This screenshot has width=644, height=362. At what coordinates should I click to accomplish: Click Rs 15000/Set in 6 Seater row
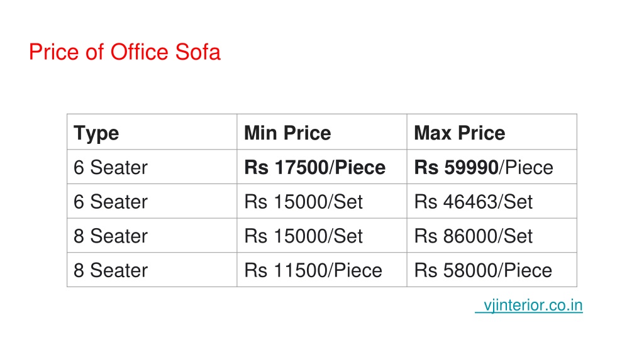(x=303, y=202)
